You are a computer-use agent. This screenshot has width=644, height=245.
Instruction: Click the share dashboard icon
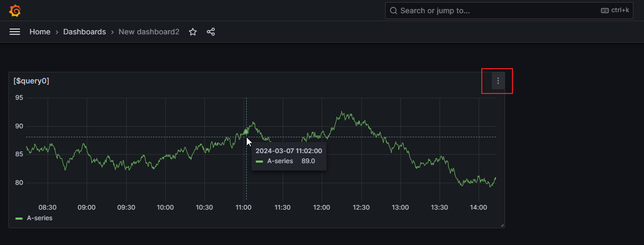[x=211, y=32]
